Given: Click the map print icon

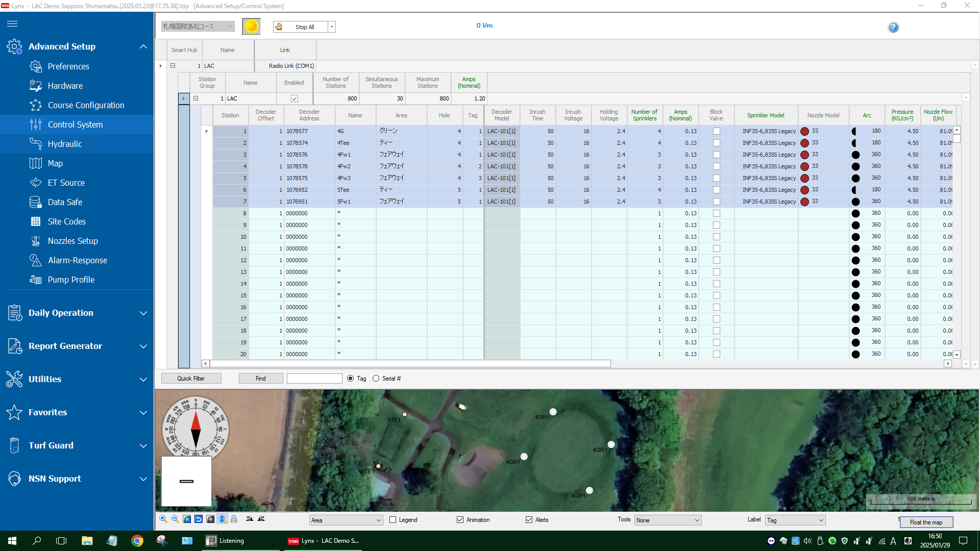Looking at the screenshot, I should 234,519.
